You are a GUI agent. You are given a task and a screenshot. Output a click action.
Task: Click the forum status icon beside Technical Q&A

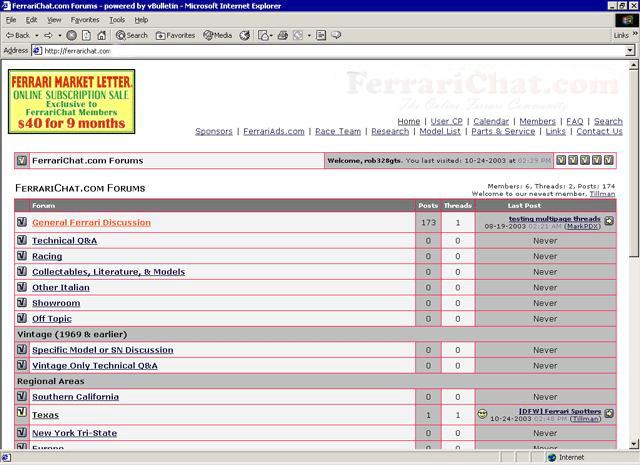[x=22, y=240]
